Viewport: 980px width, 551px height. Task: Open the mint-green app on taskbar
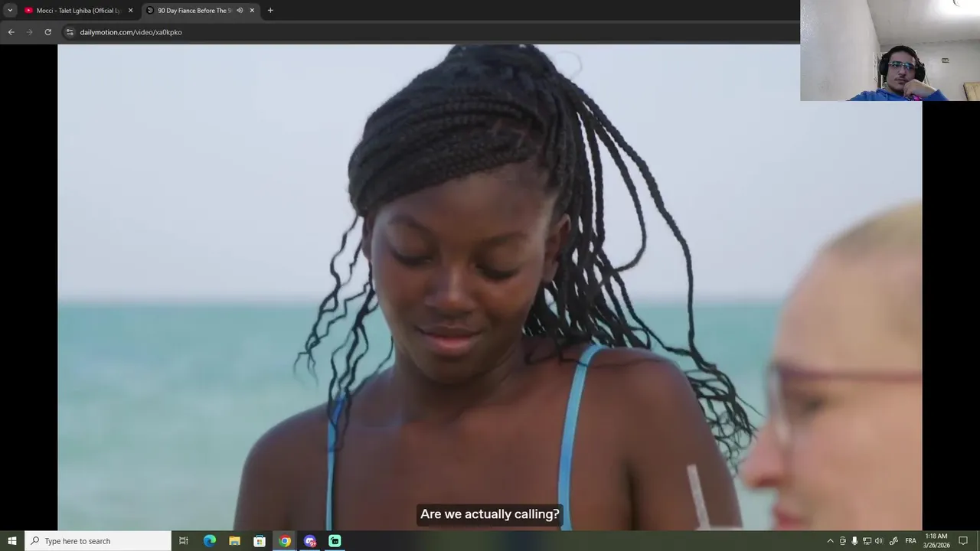[335, 541]
